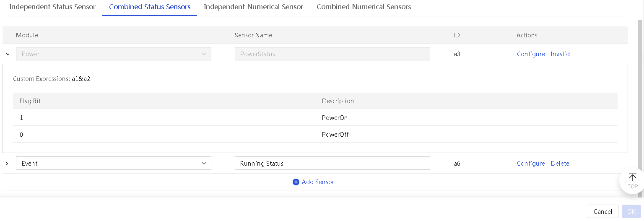The width and height of the screenshot is (644, 221).
Task: Click the Cancel button
Action: [x=603, y=212]
